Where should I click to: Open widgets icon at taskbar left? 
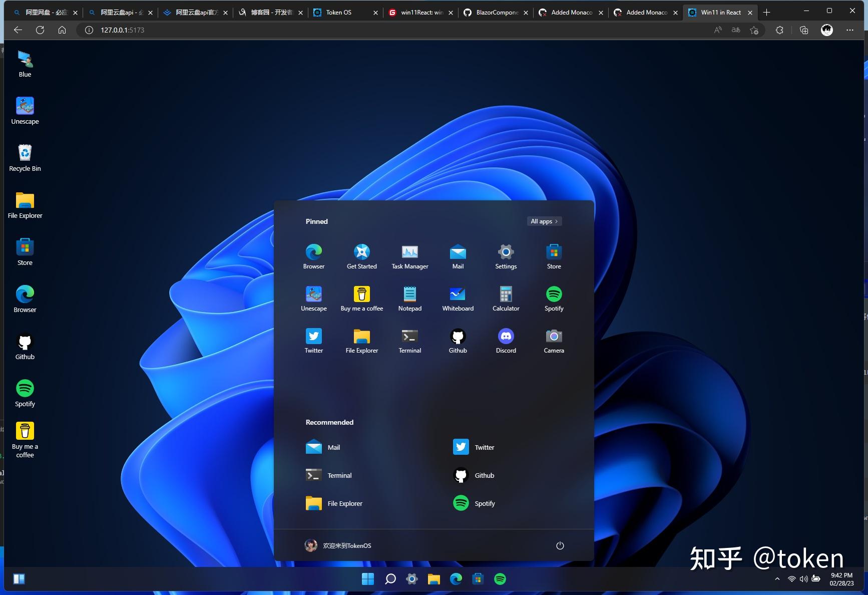tap(19, 579)
